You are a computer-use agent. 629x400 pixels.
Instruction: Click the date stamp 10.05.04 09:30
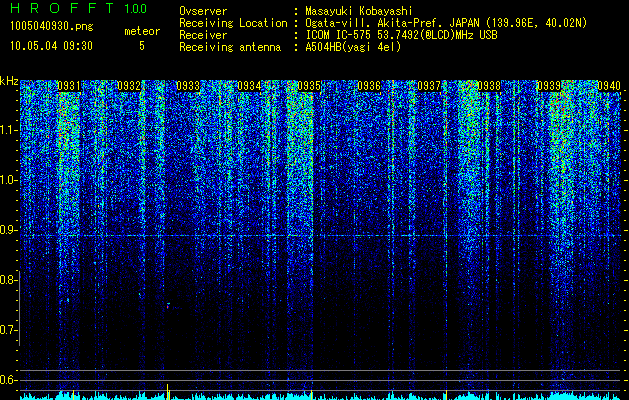[x=51, y=46]
